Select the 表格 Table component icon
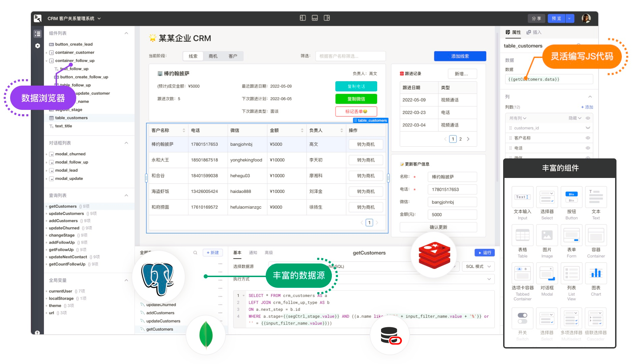Screen dimensions: 634x364 click(x=522, y=235)
